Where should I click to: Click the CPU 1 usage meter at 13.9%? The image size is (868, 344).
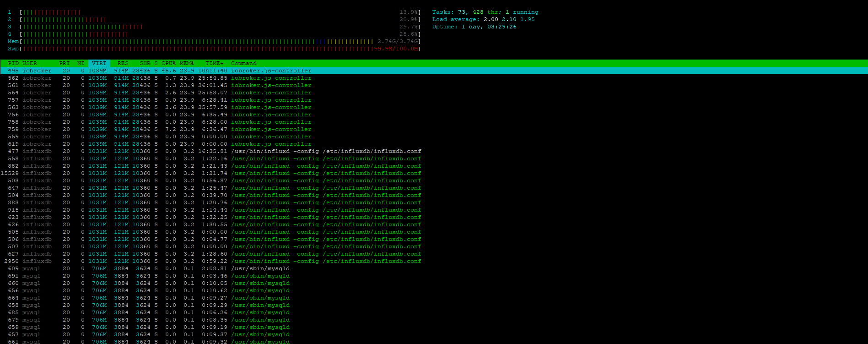(x=214, y=12)
